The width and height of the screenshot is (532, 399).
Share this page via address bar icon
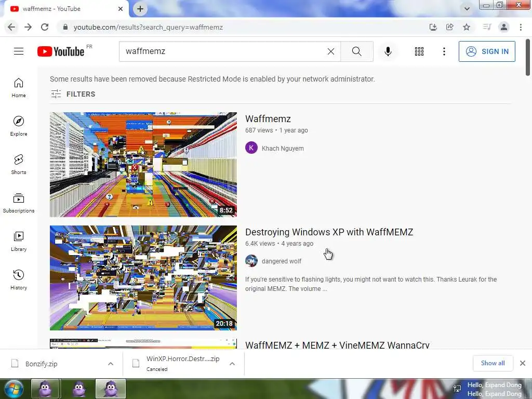point(450,27)
